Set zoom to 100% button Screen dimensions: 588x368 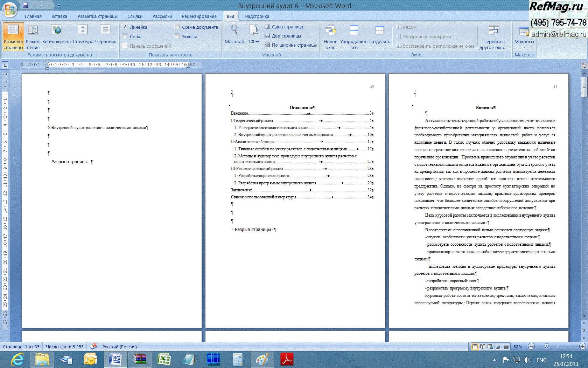pos(254,35)
